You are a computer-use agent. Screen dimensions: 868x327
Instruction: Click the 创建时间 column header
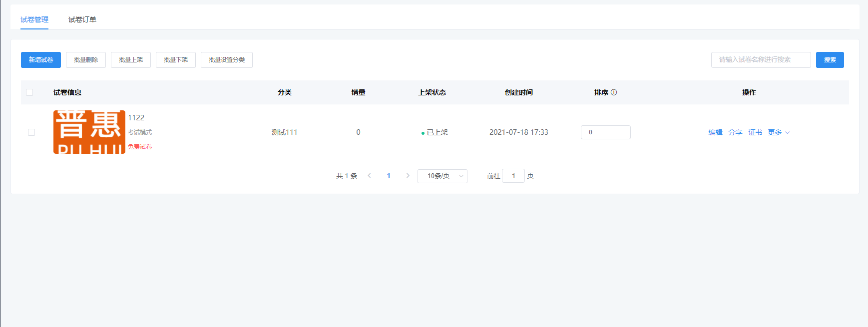519,92
